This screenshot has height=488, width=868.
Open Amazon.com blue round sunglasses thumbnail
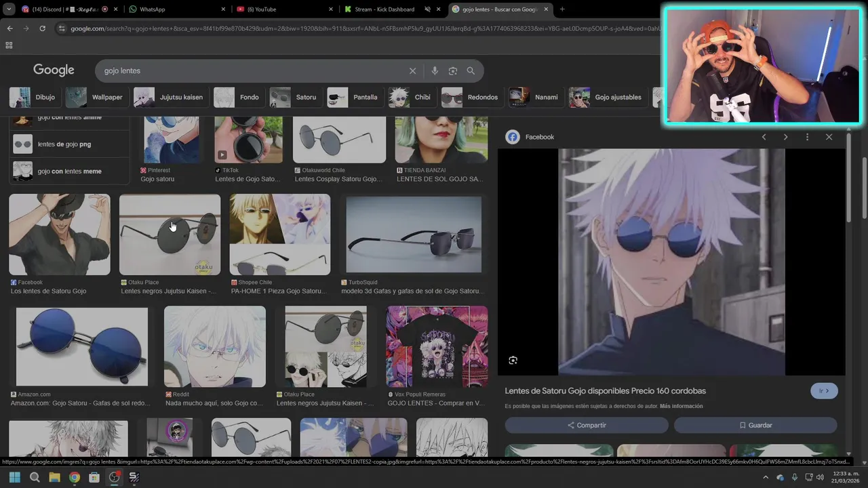[81, 346]
